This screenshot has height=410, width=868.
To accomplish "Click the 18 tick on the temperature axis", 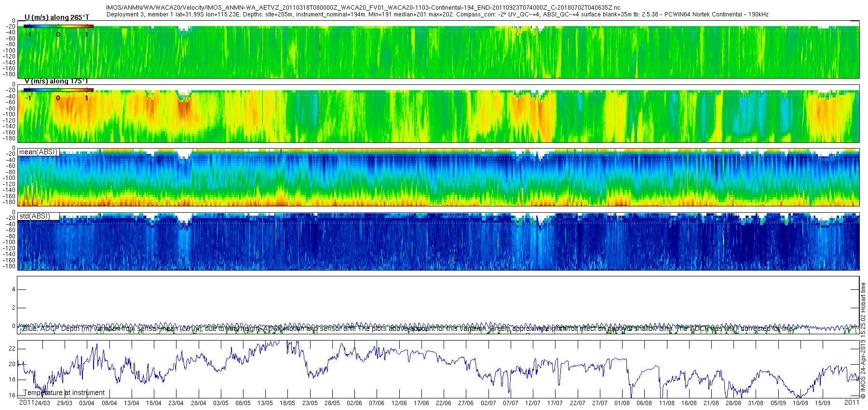I will point(12,380).
